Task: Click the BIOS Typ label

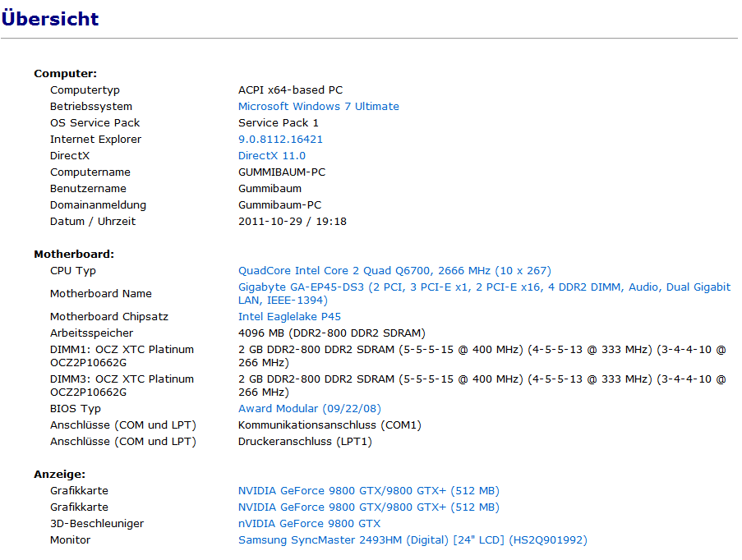Action: [76, 409]
